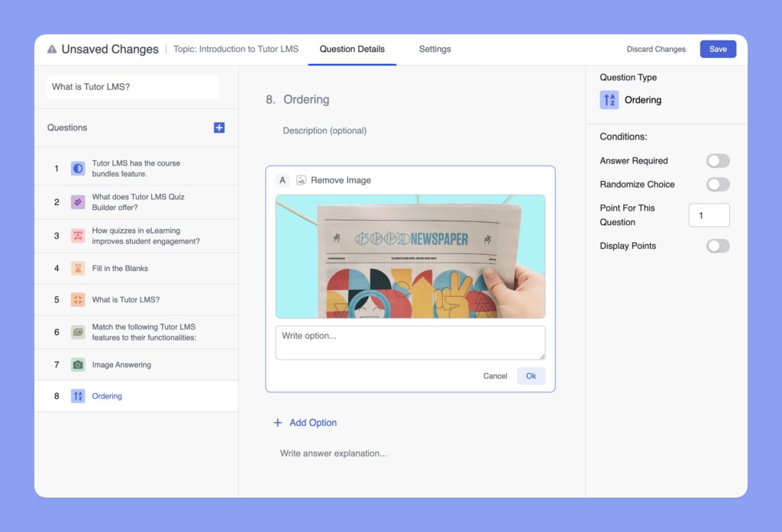Screen dimensions: 782x532
Task: Click the Conditions: label
Action: pos(623,137)
